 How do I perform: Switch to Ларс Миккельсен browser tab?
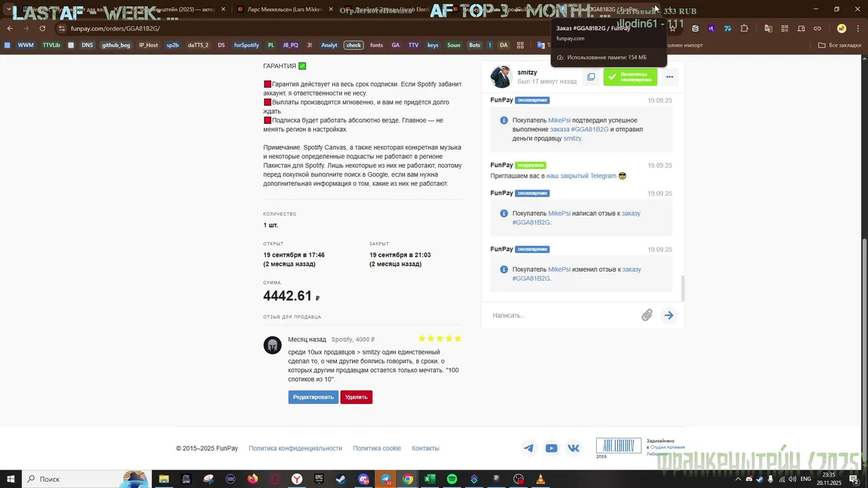tap(279, 9)
